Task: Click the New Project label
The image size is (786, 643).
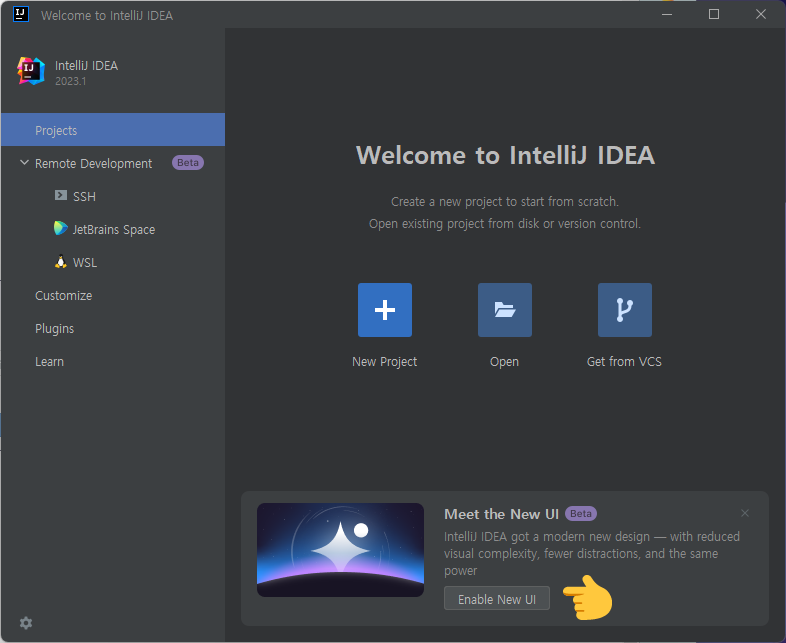Action: tap(384, 362)
